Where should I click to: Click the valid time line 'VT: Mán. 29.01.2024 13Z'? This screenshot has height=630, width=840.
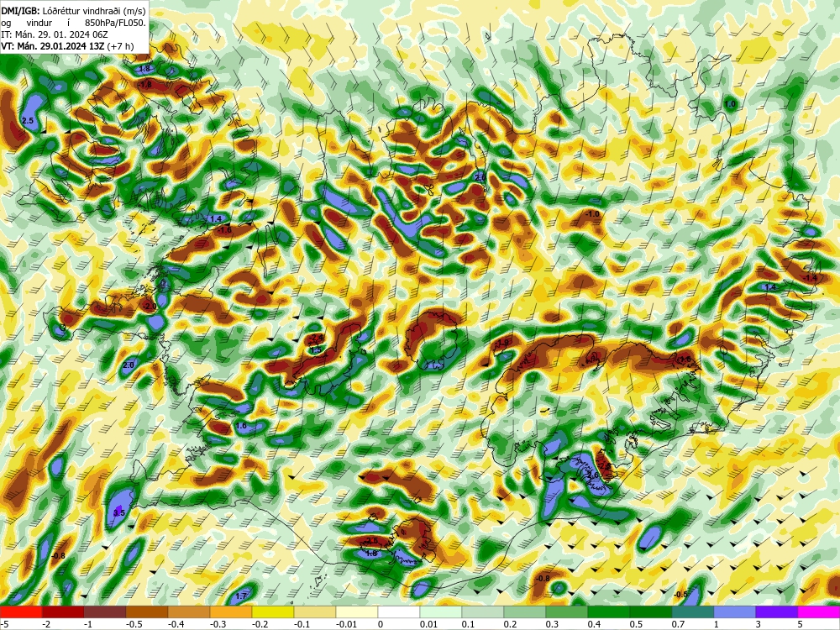point(53,46)
